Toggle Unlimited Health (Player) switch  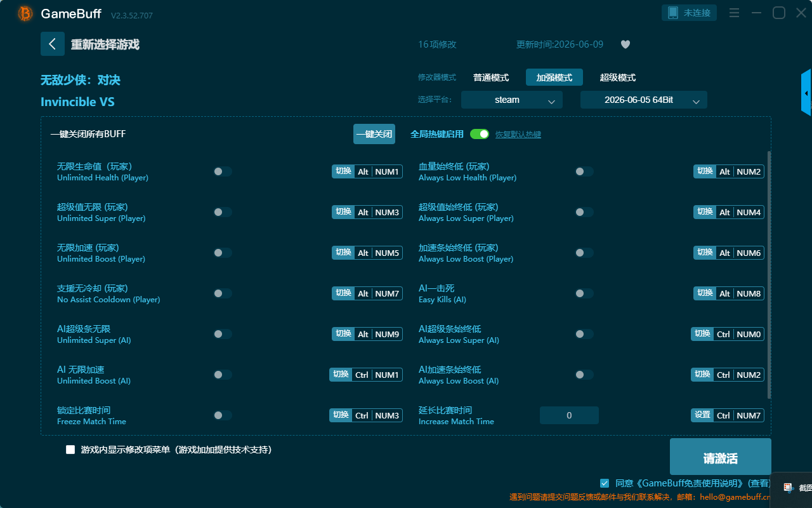pyautogui.click(x=223, y=171)
